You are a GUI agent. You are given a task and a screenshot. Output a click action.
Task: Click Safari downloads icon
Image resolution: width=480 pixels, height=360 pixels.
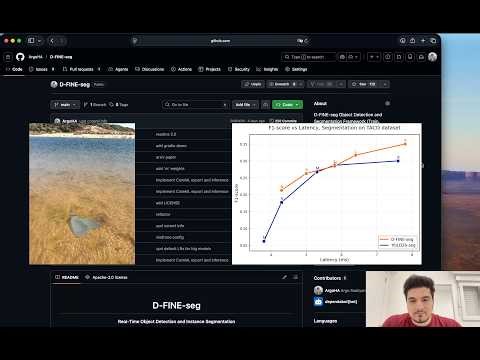click(x=403, y=41)
